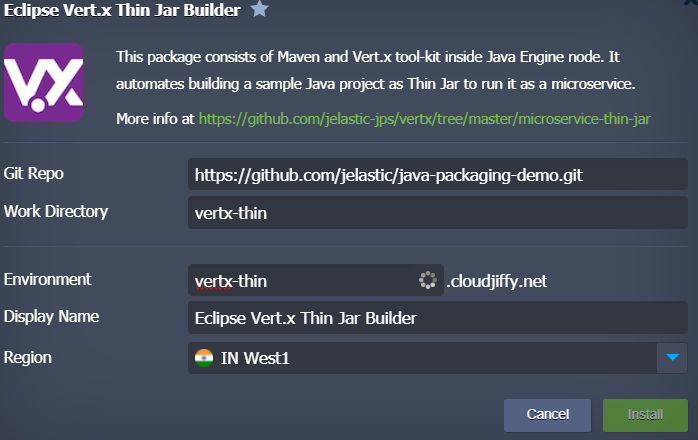
Task: Click the Region label
Action: [x=28, y=357]
